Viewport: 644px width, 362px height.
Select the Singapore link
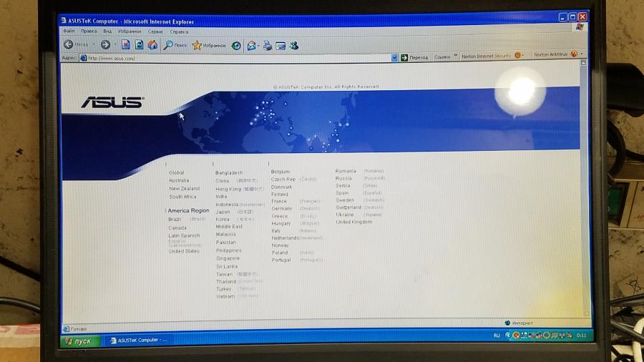click(x=228, y=258)
